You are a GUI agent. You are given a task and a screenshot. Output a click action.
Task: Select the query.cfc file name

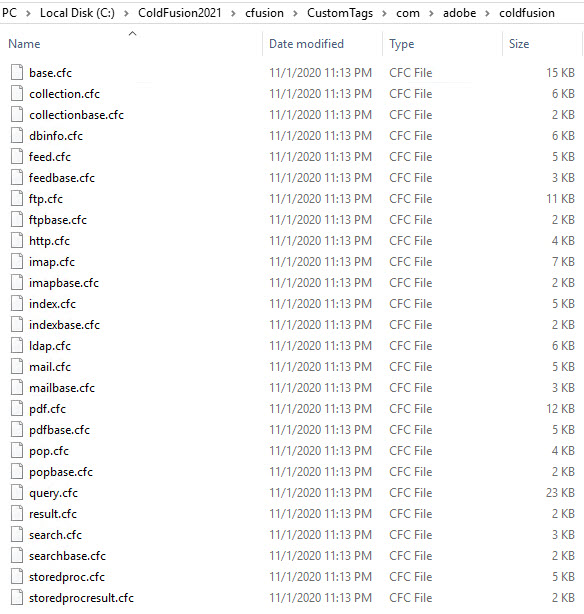tap(53, 493)
